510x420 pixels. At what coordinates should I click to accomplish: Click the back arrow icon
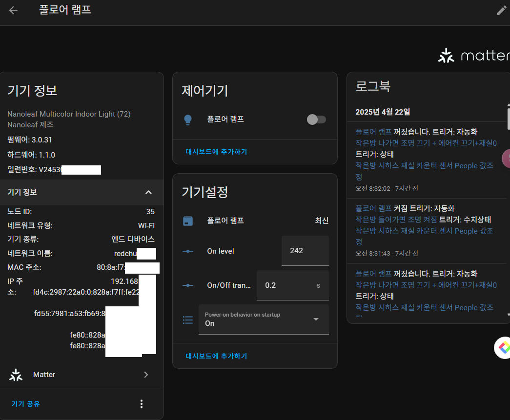point(13,10)
